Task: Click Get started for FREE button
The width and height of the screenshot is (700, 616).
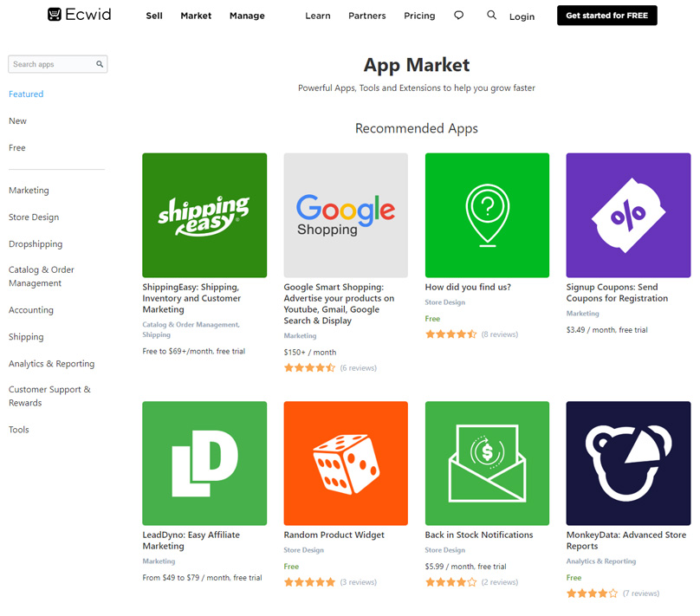Action: [606, 16]
